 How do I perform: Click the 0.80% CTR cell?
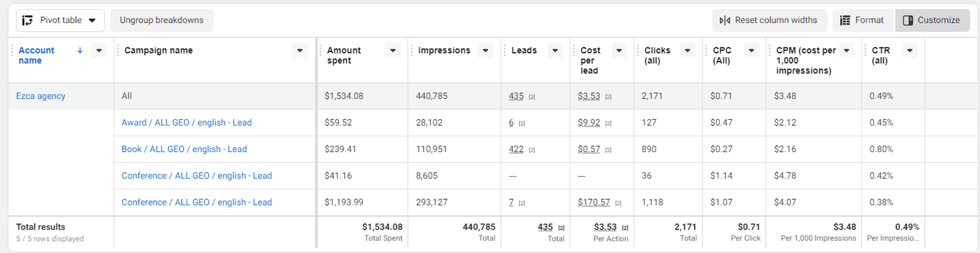(x=893, y=149)
